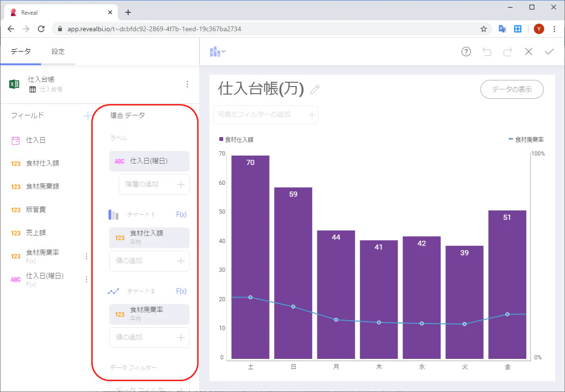Switch to the データ tab
The width and height of the screenshot is (565, 392).
[x=20, y=52]
